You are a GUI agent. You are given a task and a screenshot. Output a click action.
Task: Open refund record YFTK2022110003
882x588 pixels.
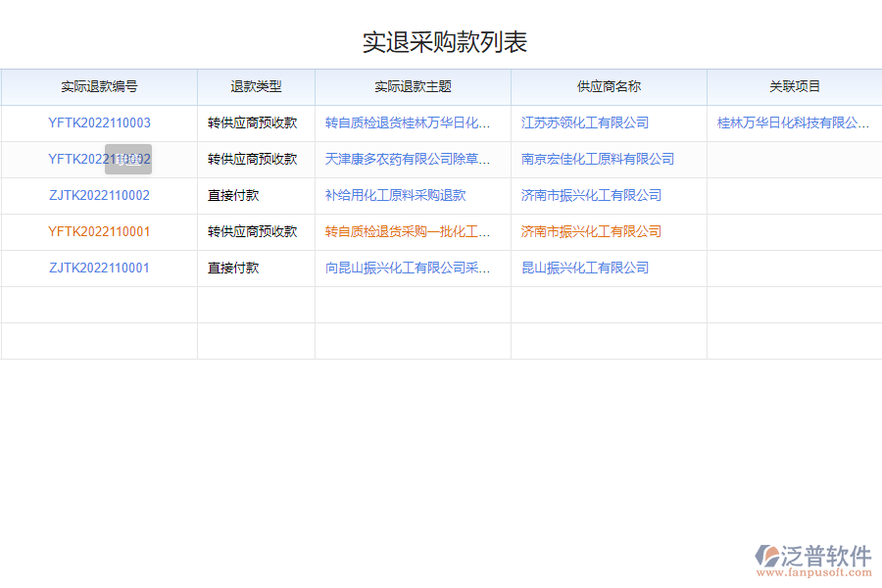pyautogui.click(x=101, y=122)
